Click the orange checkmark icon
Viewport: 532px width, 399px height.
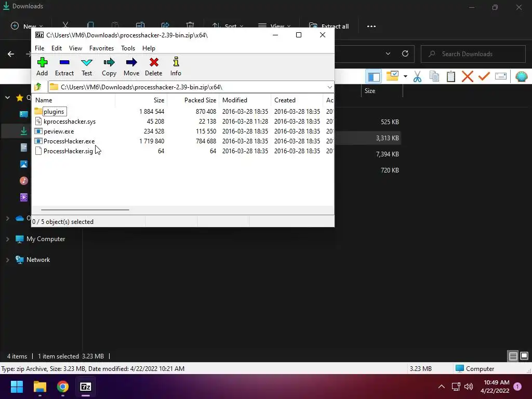pyautogui.click(x=484, y=76)
